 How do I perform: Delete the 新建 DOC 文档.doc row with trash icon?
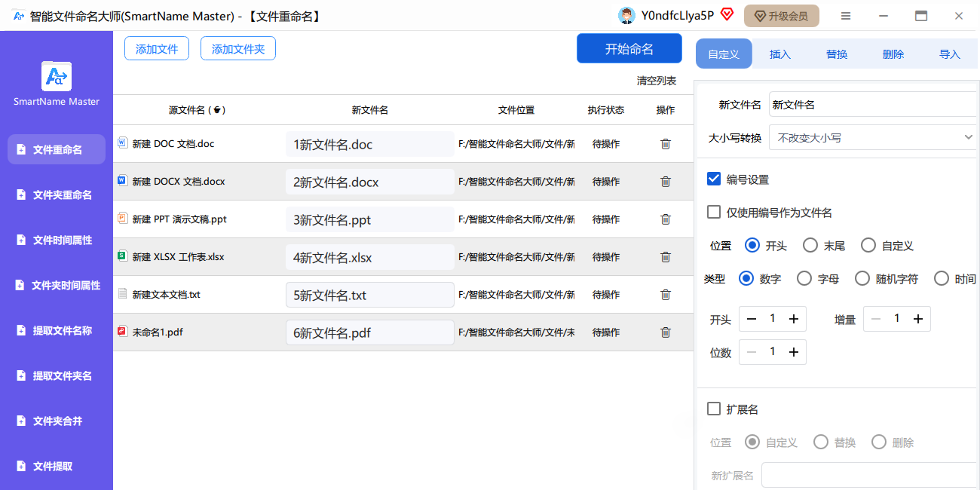point(665,144)
